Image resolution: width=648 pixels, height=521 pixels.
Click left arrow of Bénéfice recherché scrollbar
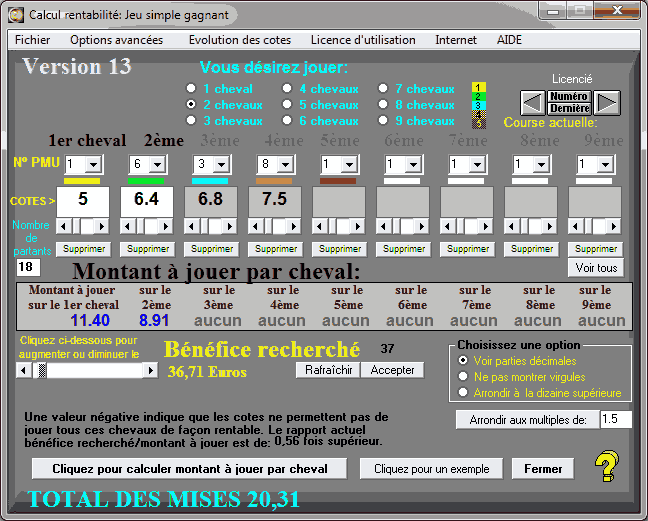24,370
